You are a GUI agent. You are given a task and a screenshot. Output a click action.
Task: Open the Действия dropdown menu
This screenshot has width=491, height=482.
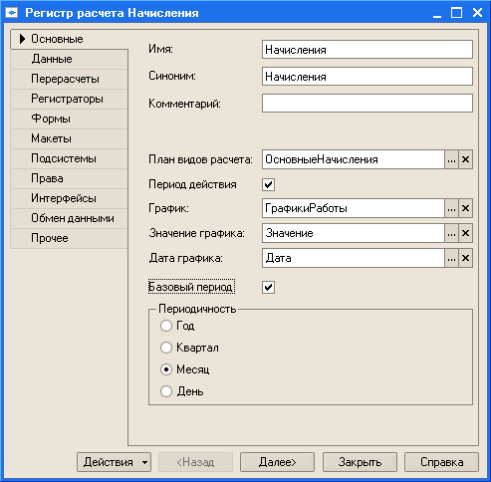pyautogui.click(x=114, y=462)
